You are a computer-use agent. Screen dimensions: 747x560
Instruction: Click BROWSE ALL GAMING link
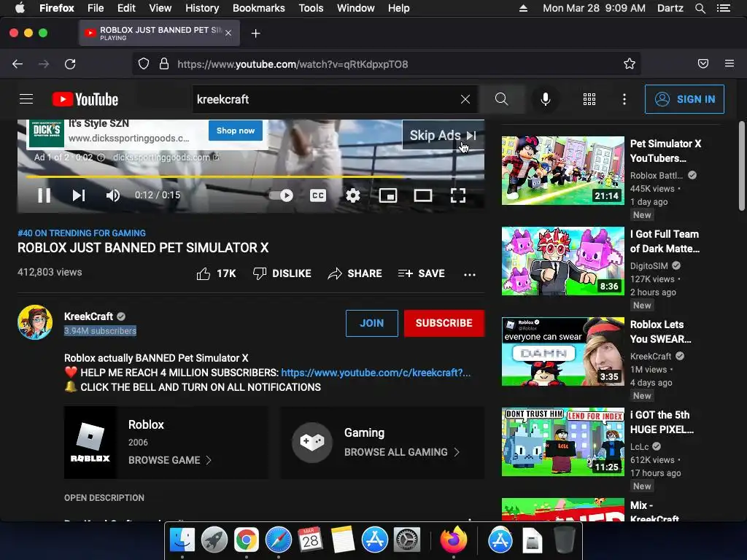point(402,452)
